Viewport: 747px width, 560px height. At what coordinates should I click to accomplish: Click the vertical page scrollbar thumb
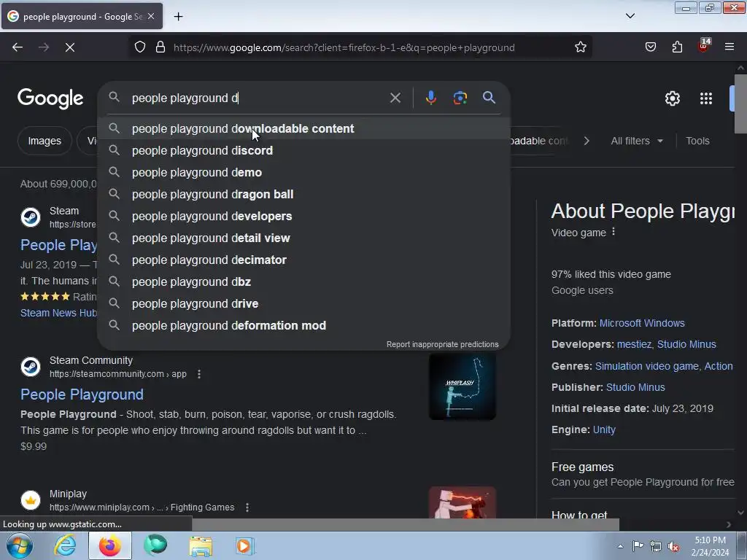pos(740,104)
